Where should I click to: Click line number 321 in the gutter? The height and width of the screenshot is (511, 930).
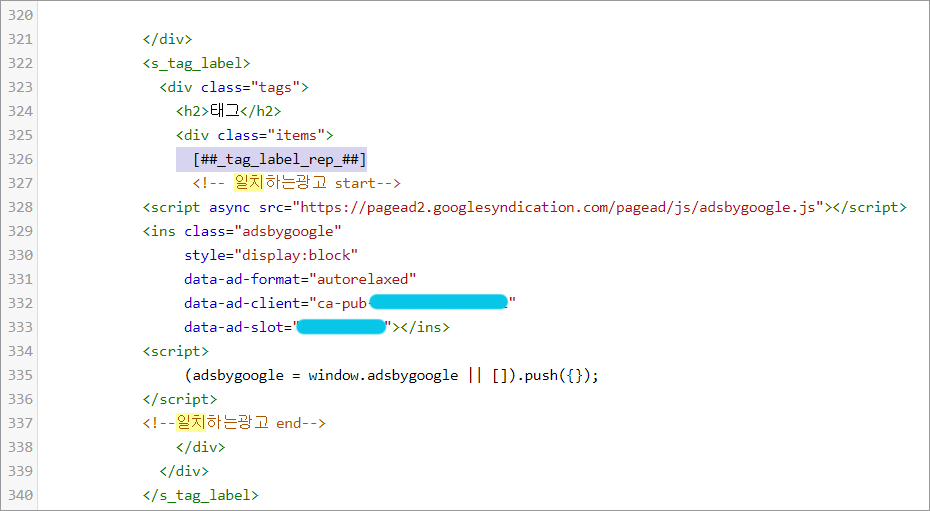(21, 39)
